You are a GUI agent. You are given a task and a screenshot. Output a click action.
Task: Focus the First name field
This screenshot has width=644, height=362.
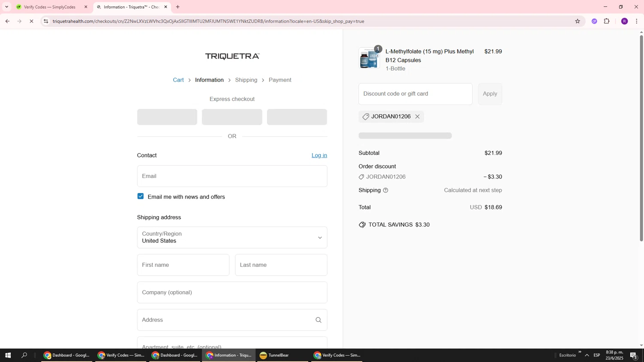(x=183, y=265)
